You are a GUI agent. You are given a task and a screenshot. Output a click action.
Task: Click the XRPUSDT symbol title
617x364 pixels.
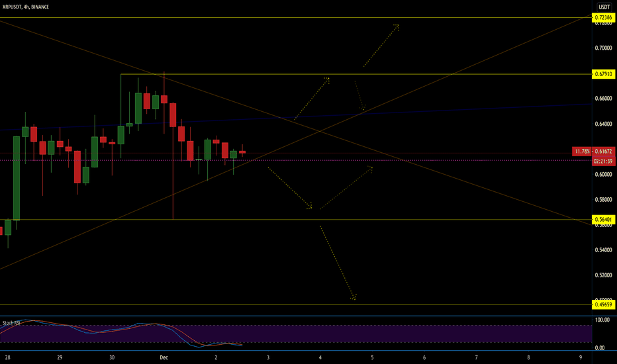pyautogui.click(x=26, y=7)
